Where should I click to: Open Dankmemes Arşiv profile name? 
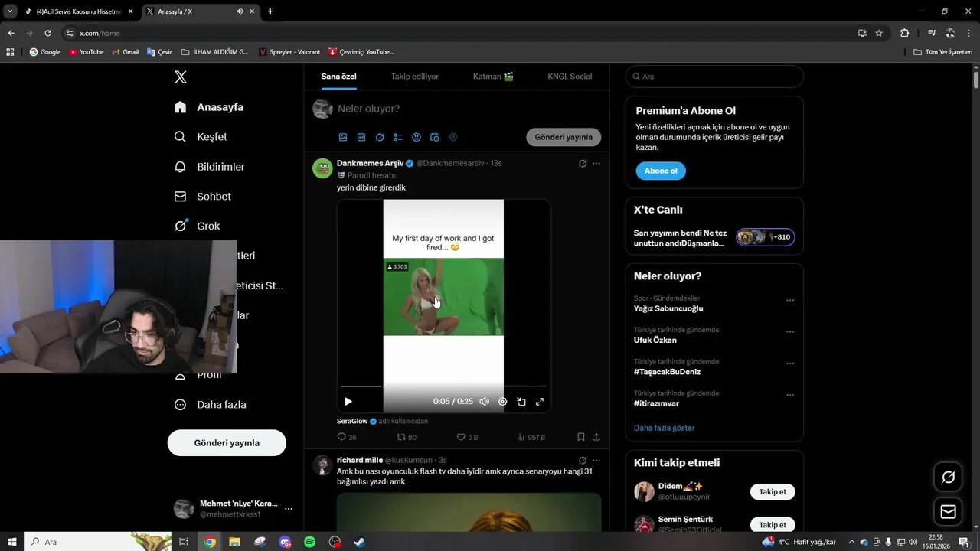click(370, 163)
